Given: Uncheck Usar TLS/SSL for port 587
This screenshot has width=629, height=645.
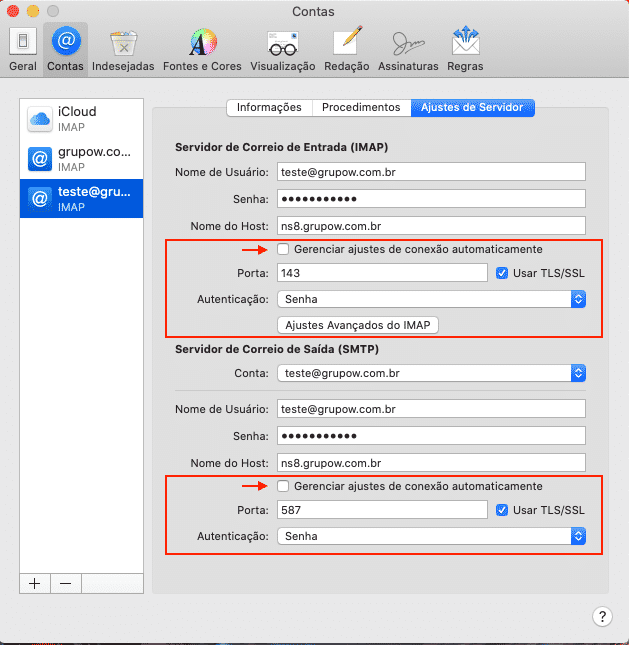Looking at the screenshot, I should click(502, 510).
